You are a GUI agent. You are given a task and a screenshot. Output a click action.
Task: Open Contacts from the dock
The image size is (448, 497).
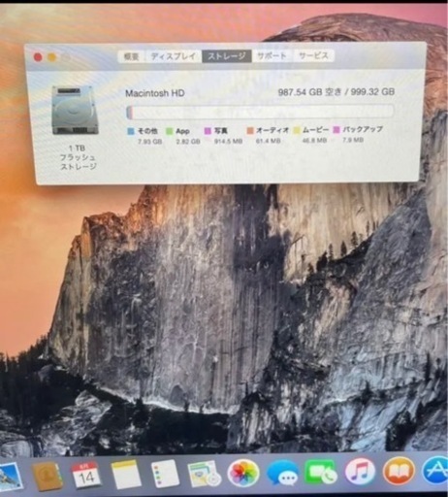[x=47, y=476]
